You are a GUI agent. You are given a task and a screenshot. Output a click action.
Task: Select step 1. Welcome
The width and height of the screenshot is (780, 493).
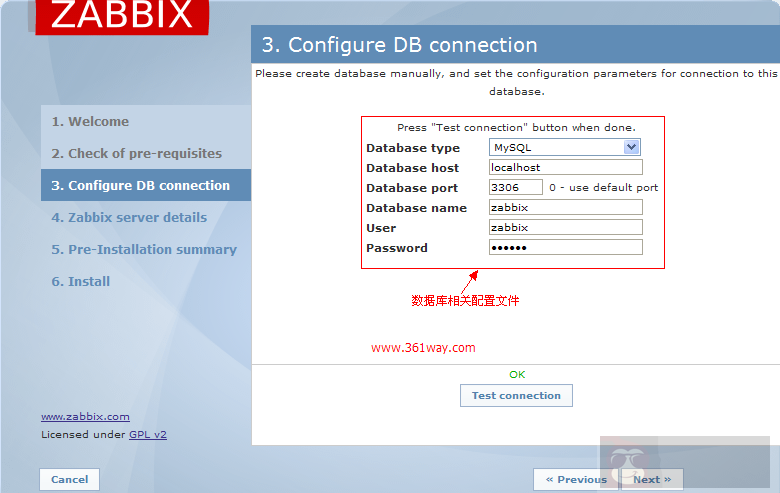[90, 121]
